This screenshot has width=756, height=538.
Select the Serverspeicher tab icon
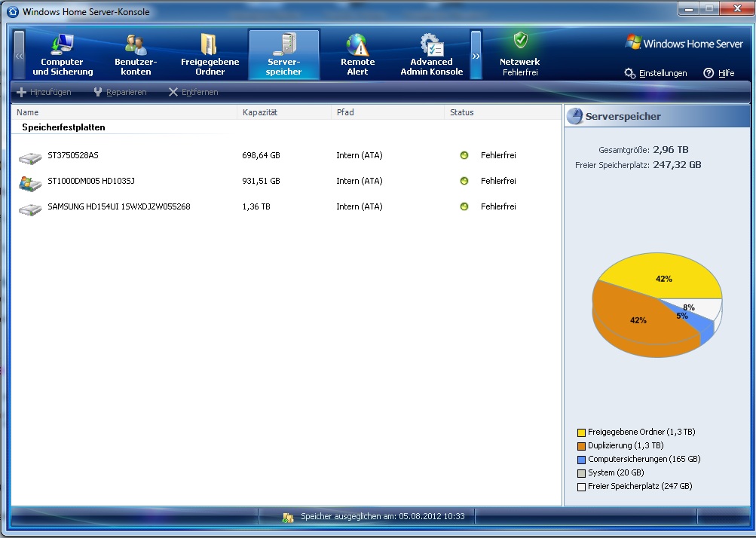284,44
